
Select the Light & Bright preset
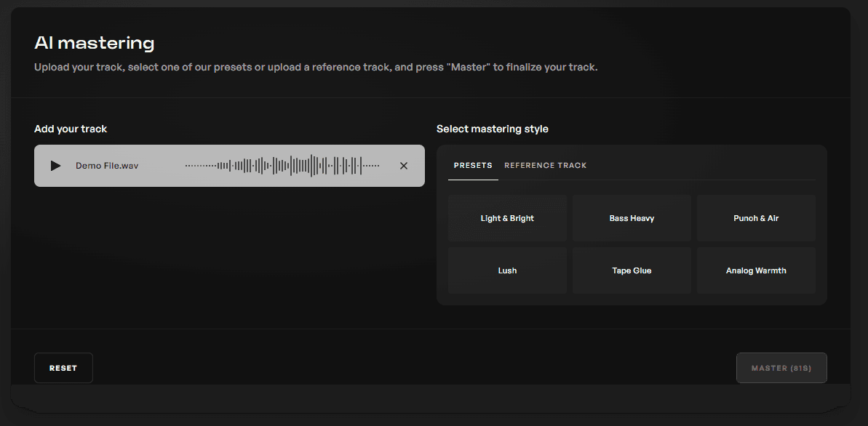click(507, 218)
